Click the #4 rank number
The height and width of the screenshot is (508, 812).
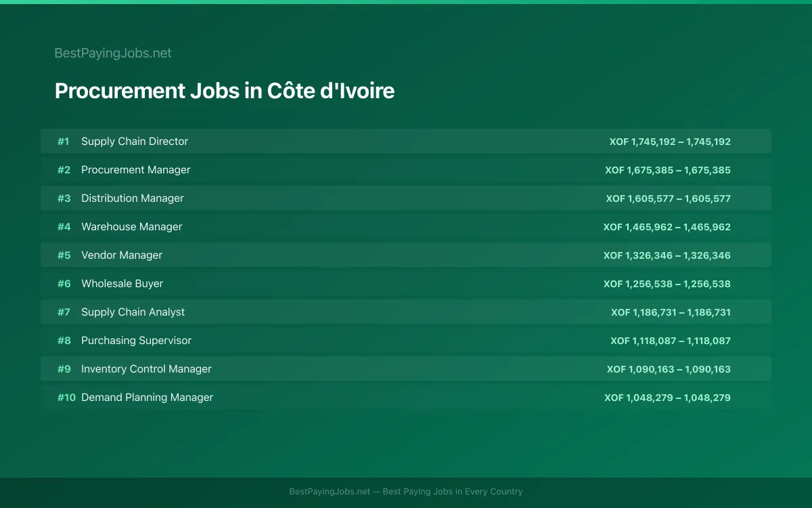tap(64, 227)
